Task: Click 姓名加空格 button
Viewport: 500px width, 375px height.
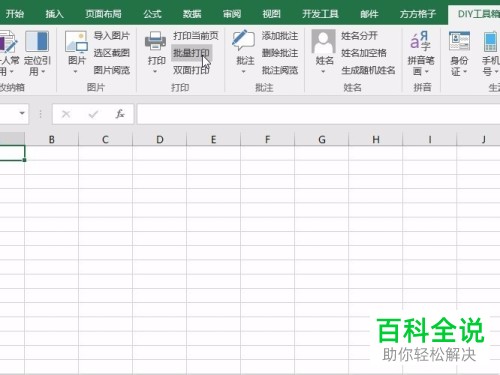Action: tap(364, 53)
